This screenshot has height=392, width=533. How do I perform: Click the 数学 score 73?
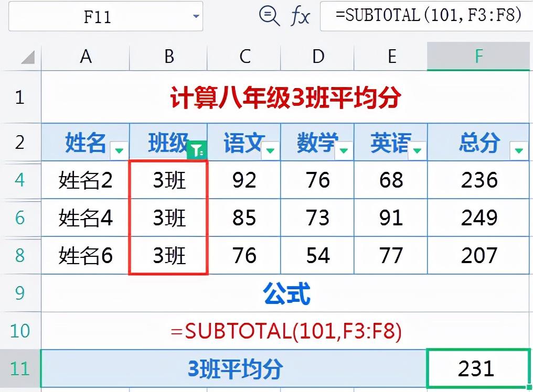(x=317, y=217)
